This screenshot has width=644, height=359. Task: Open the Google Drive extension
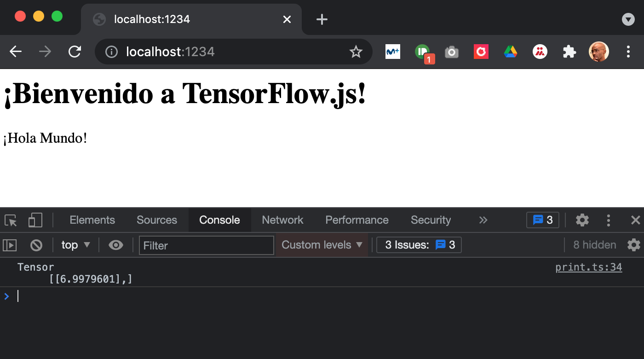click(511, 52)
